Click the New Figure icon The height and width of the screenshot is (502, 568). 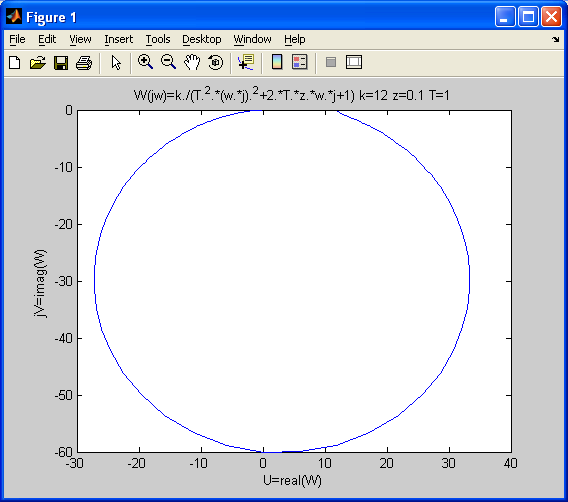[x=14, y=62]
